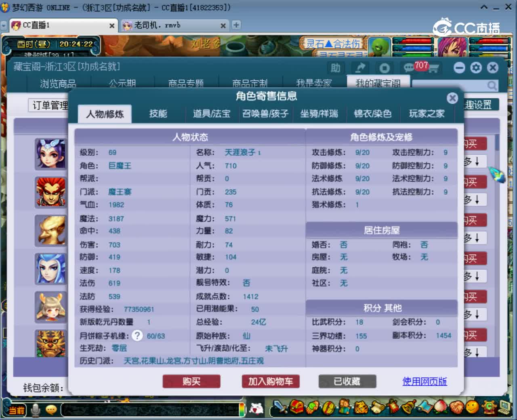Click the pet's blue mana bar at top

point(413,48)
